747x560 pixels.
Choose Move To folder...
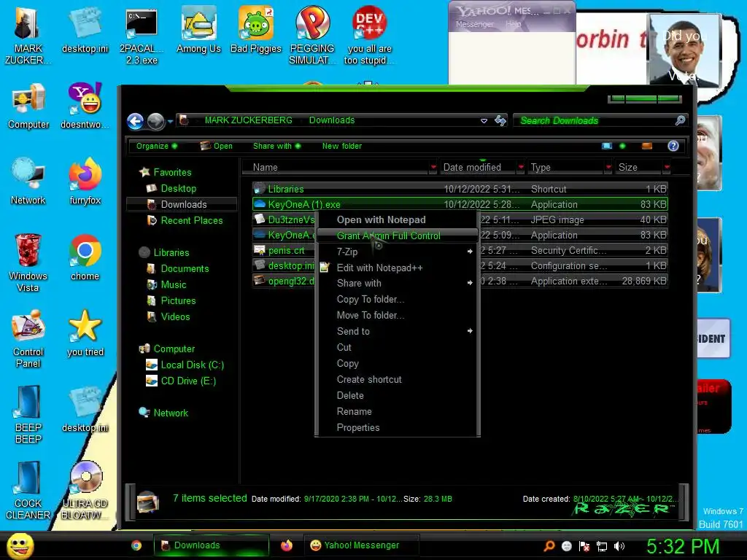pos(397,315)
